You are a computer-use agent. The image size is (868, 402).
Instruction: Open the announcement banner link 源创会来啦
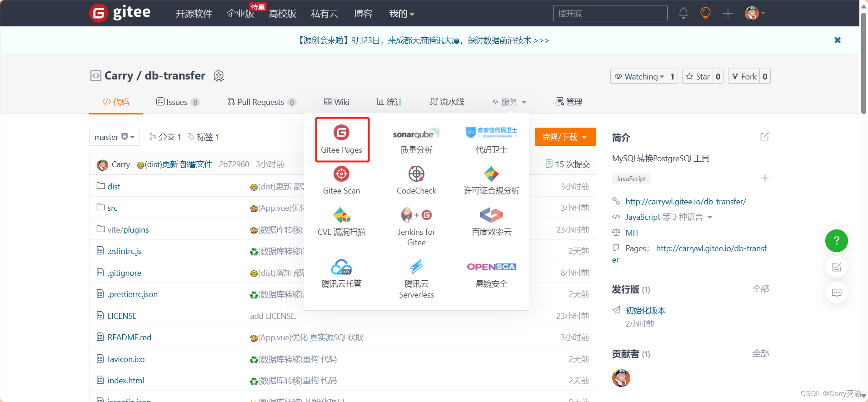[x=423, y=40]
